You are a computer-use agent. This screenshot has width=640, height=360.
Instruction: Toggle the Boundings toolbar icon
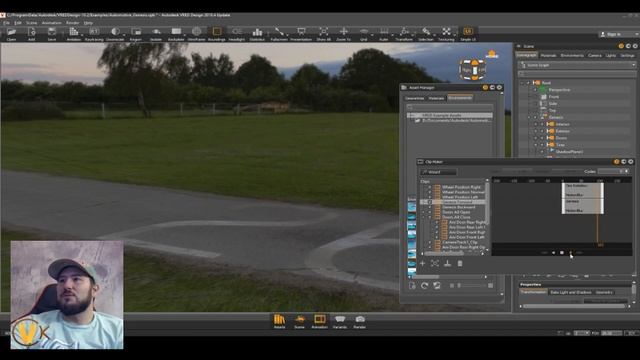pyautogui.click(x=217, y=32)
